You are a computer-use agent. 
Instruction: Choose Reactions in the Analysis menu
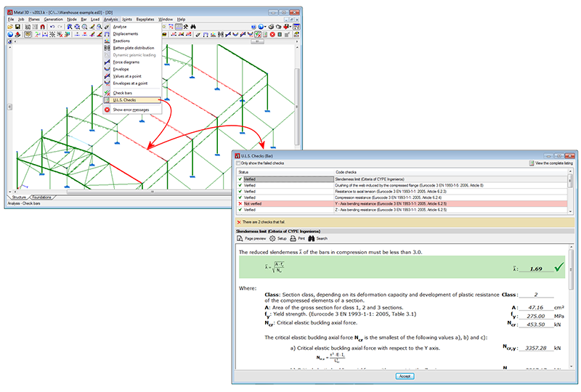point(132,41)
